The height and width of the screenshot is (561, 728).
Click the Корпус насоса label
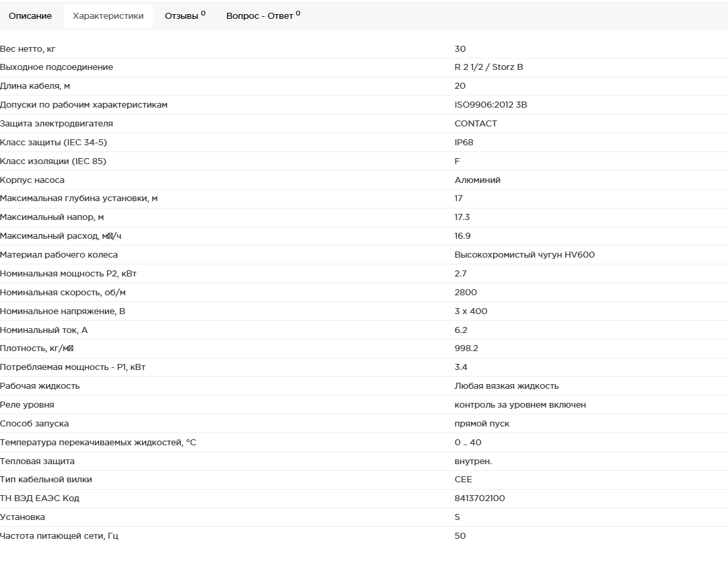pos(32,180)
